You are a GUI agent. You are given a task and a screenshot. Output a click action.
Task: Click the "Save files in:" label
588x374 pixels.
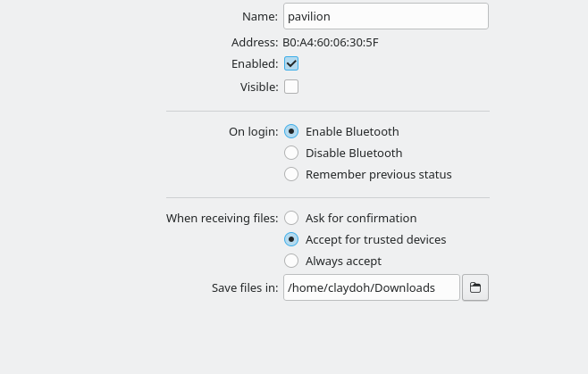point(245,287)
